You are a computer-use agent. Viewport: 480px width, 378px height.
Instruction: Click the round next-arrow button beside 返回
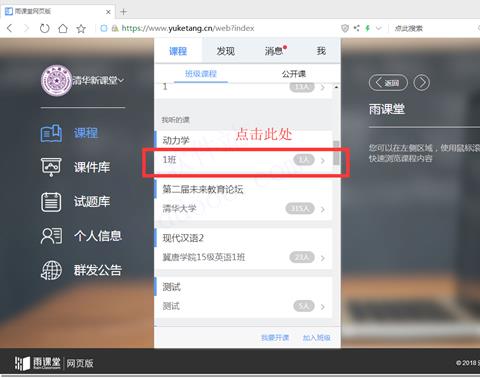tap(422, 83)
